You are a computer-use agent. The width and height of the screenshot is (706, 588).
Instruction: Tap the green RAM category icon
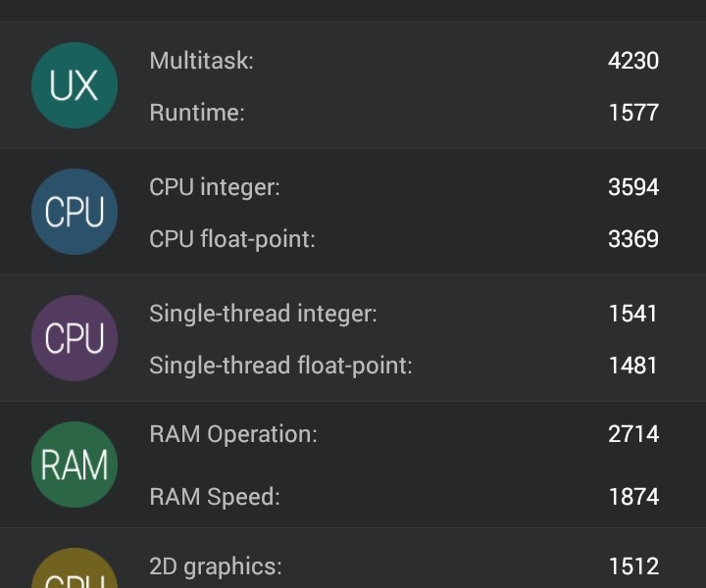tap(75, 465)
